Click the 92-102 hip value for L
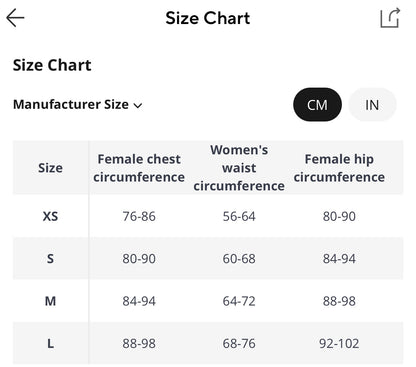This screenshot has width=416, height=367. click(x=339, y=343)
